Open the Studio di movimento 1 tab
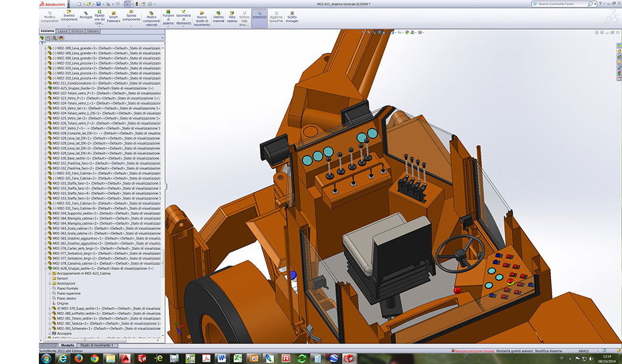This screenshot has width=622, height=364. [97, 345]
